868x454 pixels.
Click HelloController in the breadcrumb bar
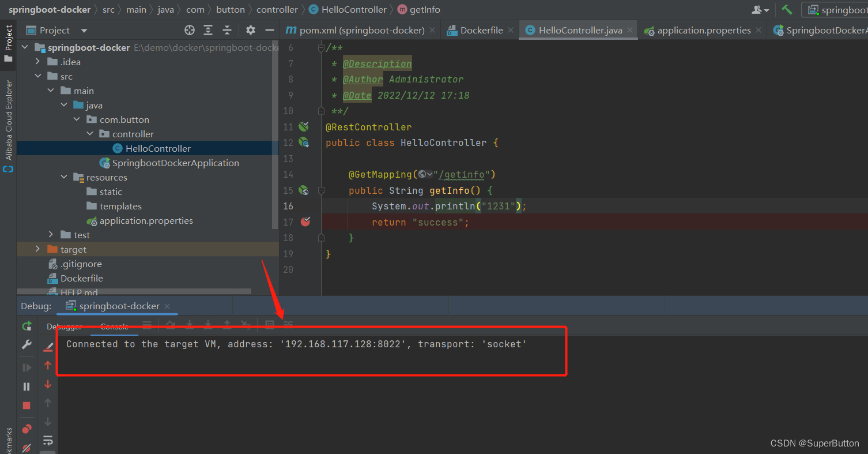[354, 10]
